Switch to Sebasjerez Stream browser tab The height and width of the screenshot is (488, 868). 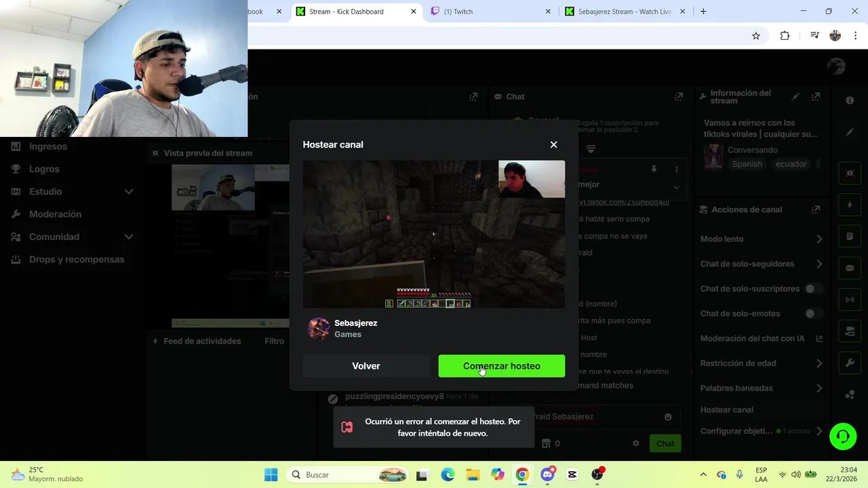pyautogui.click(x=625, y=12)
